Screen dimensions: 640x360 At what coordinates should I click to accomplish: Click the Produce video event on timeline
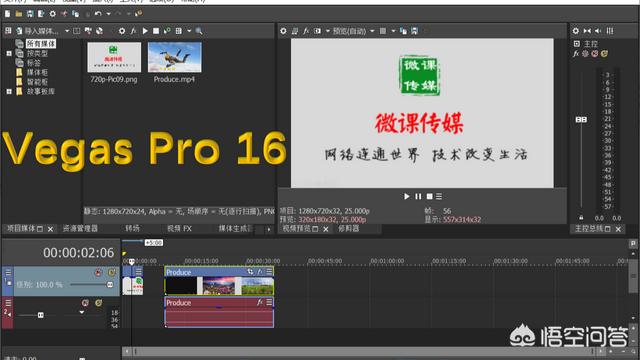click(219, 281)
